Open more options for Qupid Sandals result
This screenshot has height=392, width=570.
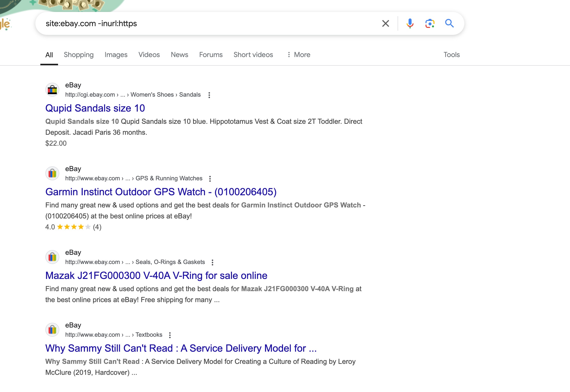pos(209,95)
